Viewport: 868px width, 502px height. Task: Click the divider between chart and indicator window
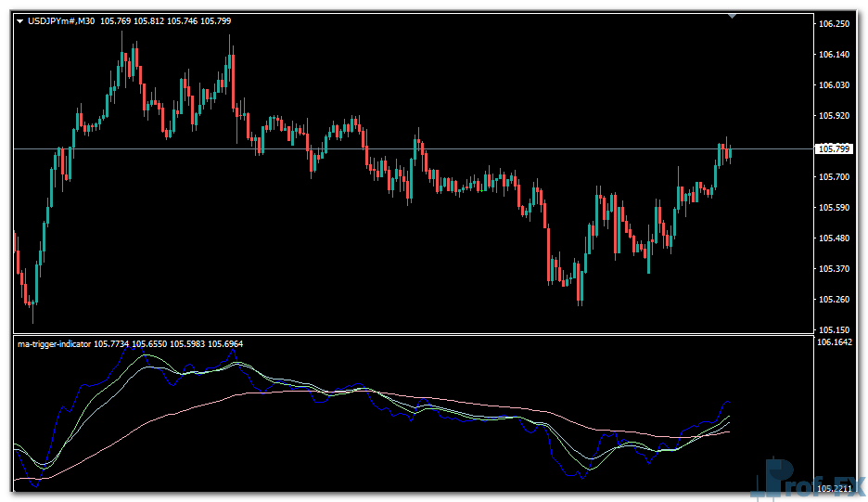click(x=408, y=334)
